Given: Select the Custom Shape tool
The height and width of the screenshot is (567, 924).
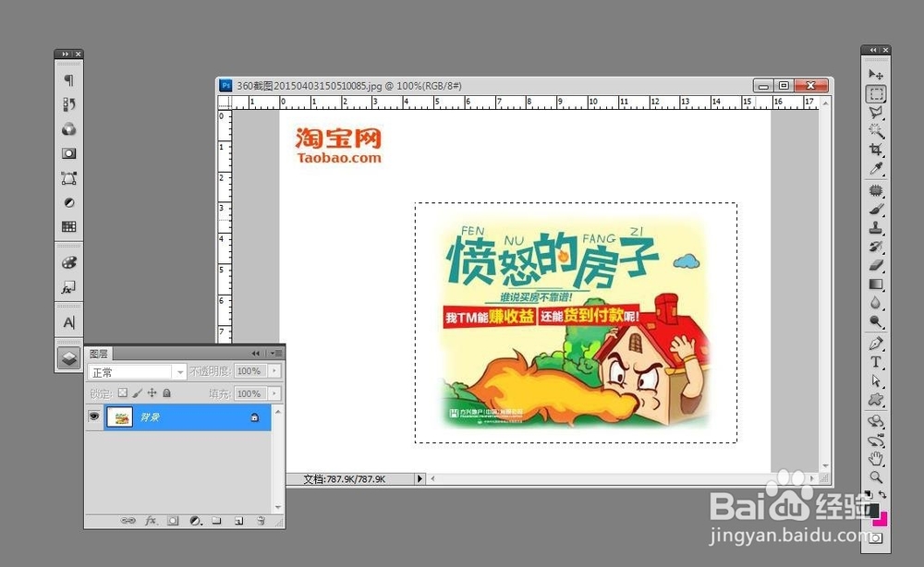Looking at the screenshot, I should tap(876, 399).
